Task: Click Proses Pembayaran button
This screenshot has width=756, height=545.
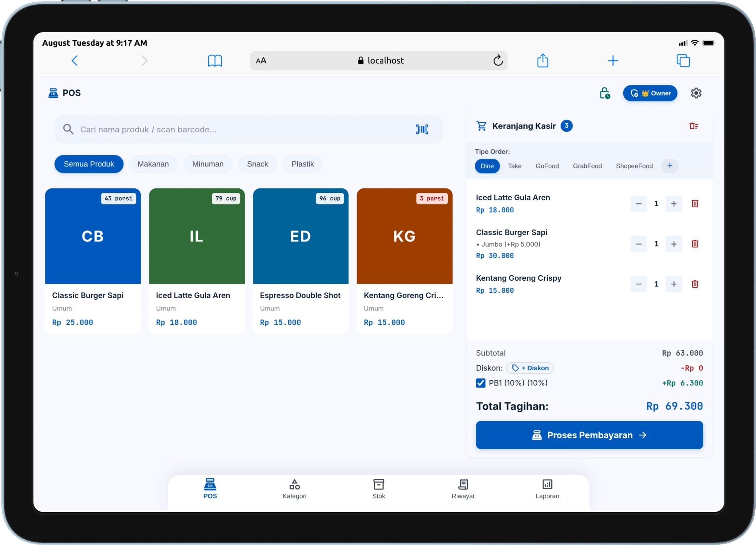Action: tap(589, 435)
